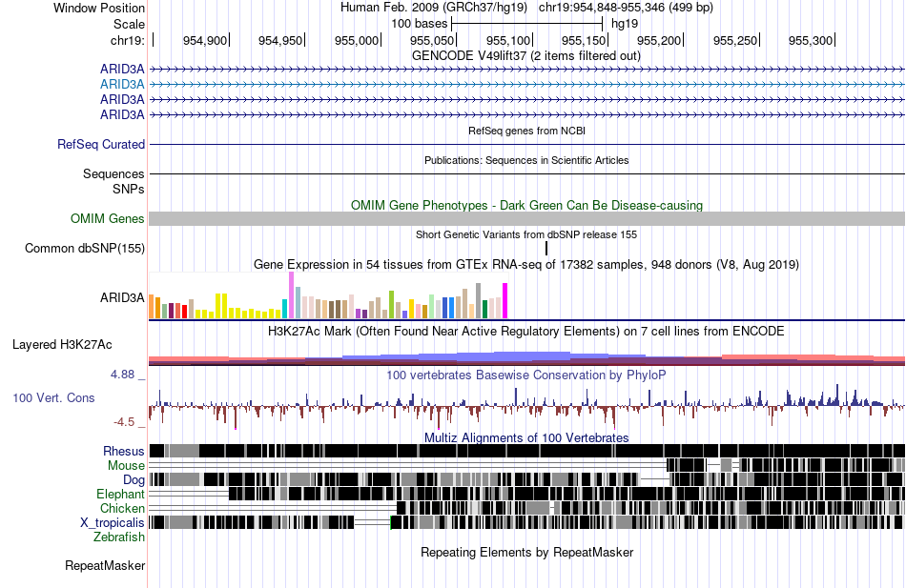Click the Rhesus alignment row
The height and width of the screenshot is (588, 906).
[527, 451]
